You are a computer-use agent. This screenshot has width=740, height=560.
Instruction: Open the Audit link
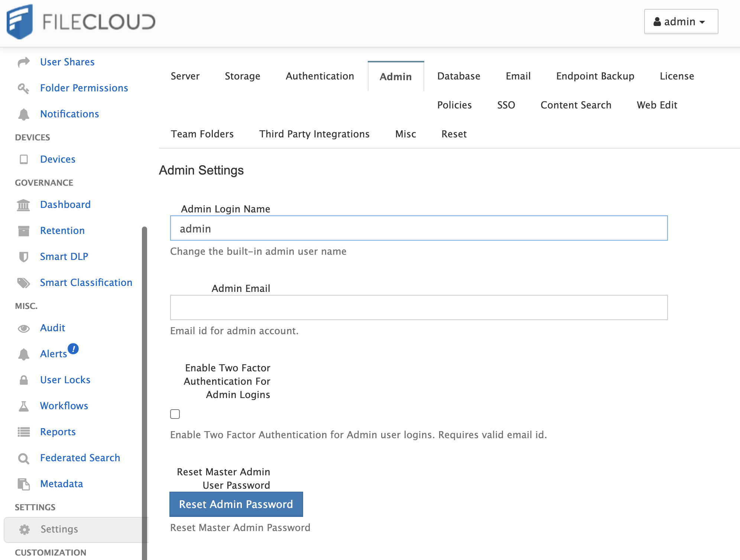(x=53, y=328)
